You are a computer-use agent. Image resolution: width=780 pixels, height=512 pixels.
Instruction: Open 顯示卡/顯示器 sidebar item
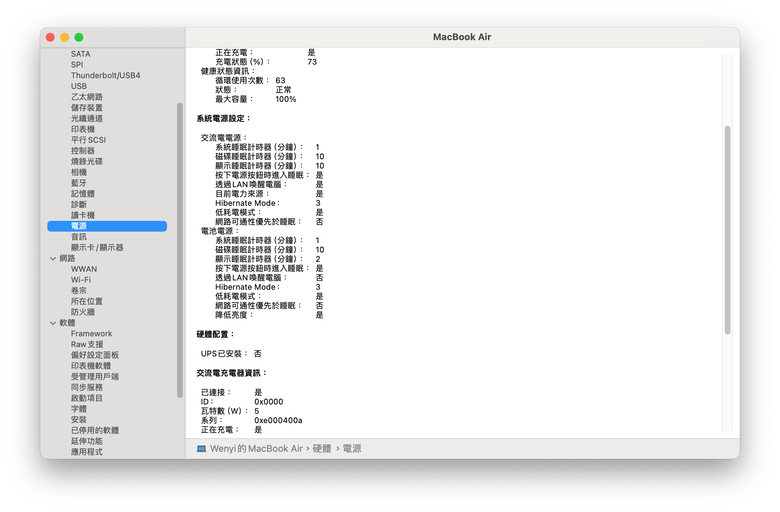point(97,248)
